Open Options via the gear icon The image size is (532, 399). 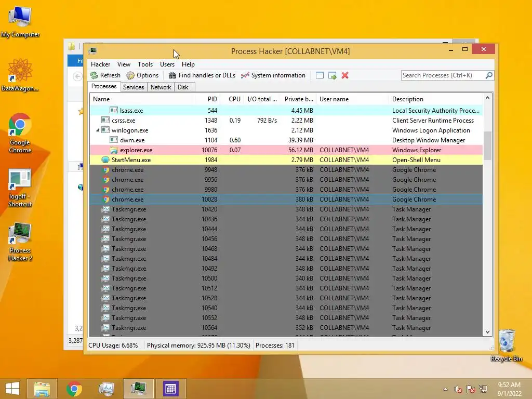click(130, 75)
